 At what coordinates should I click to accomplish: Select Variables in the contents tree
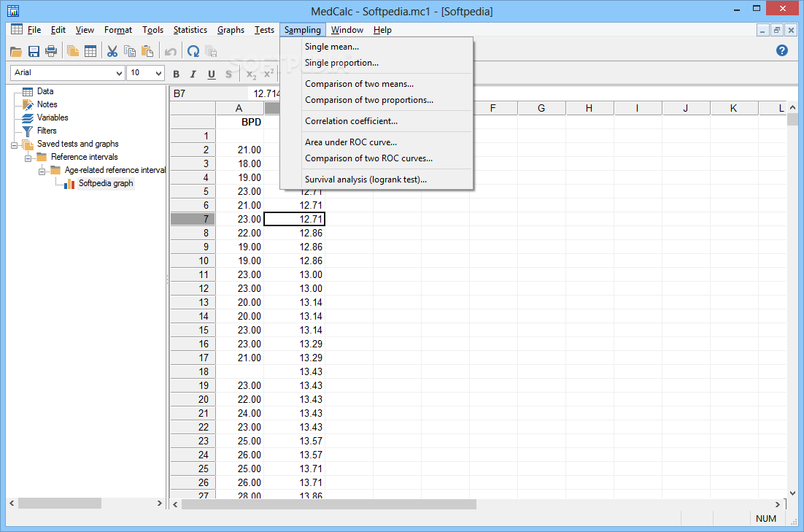click(53, 117)
